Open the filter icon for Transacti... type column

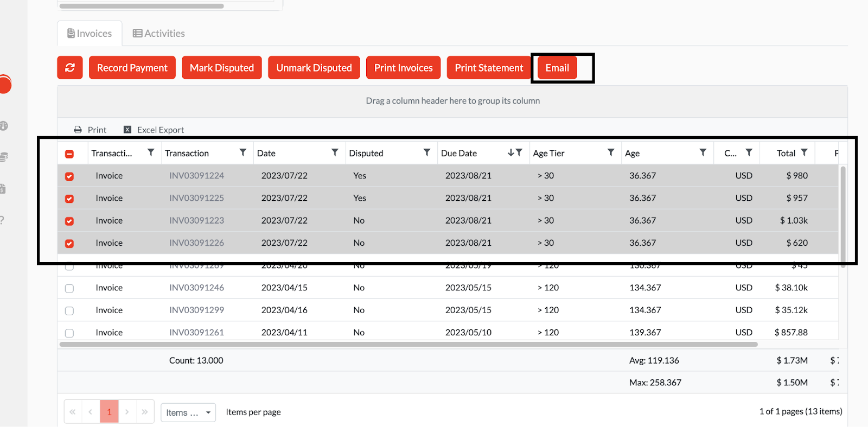151,152
